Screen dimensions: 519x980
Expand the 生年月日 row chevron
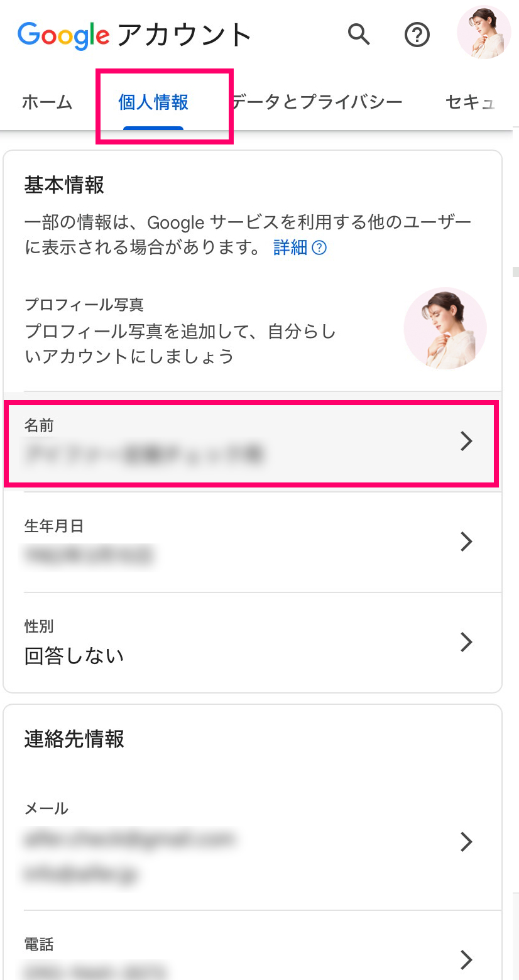466,542
